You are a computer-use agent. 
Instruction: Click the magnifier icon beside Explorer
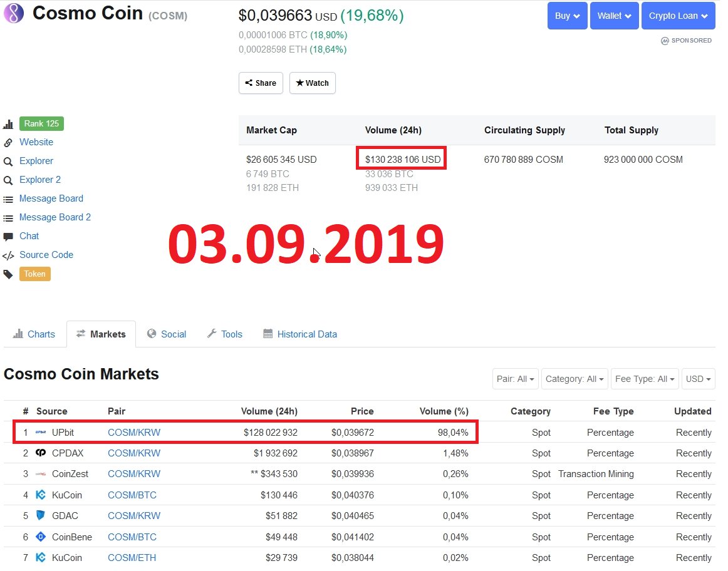[8, 162]
